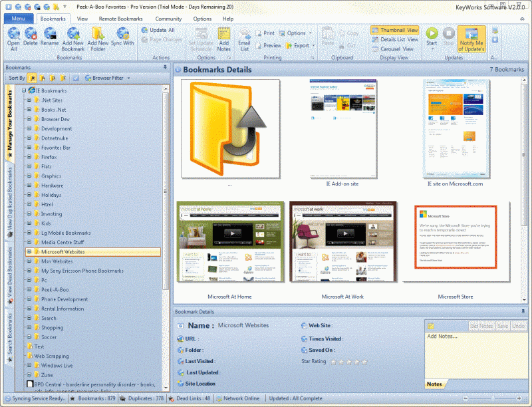This screenshot has width=532, height=407.
Task: Open the Menu button
Action: pos(19,19)
